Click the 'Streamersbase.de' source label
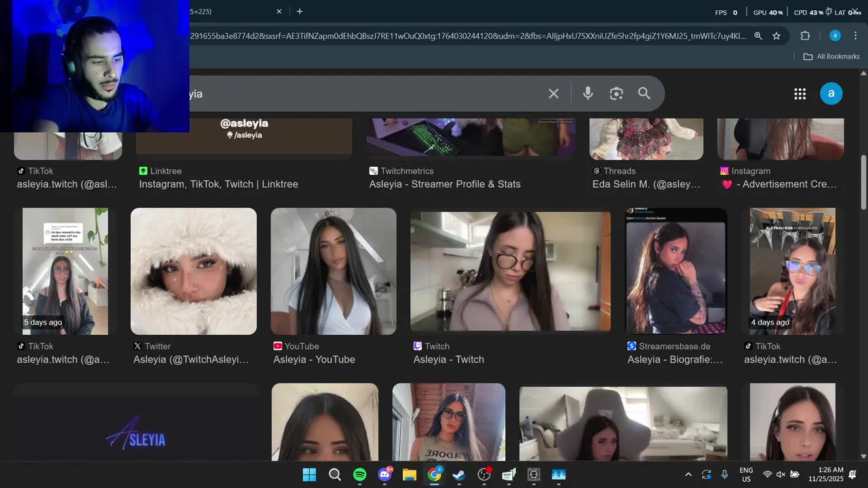 [674, 346]
